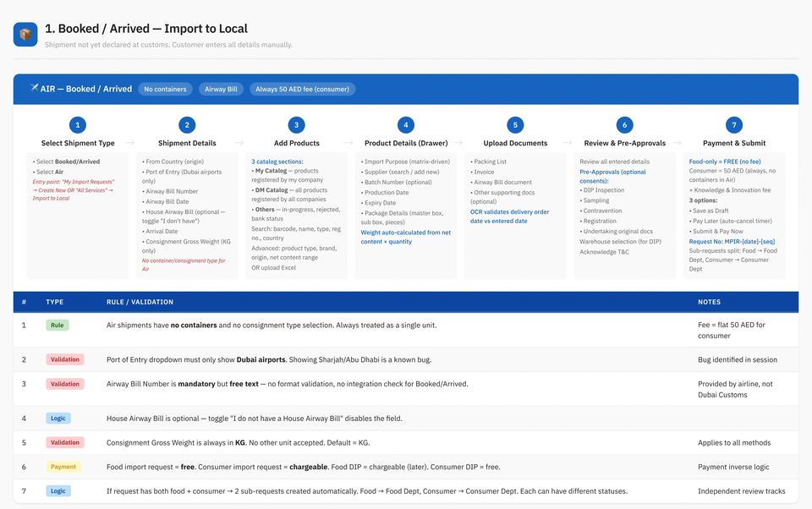The height and width of the screenshot is (509, 812).
Task: Click the Consignment Gross Weight KG rule text
Action: tap(239, 442)
